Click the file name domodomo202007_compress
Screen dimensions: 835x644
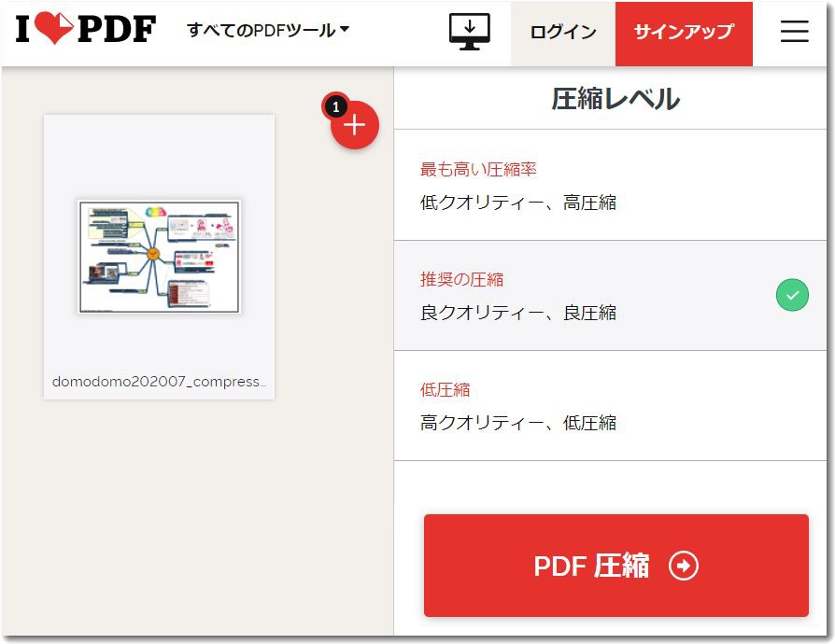[159, 382]
